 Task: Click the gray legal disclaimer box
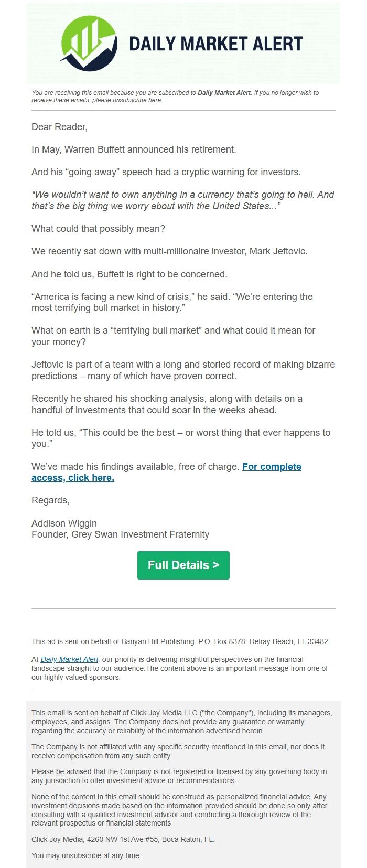click(183, 781)
